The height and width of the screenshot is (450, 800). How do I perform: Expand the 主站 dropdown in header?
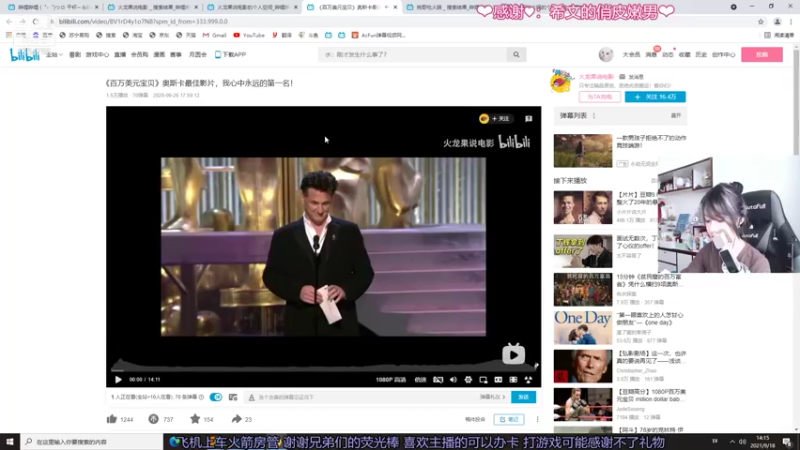(x=54, y=55)
